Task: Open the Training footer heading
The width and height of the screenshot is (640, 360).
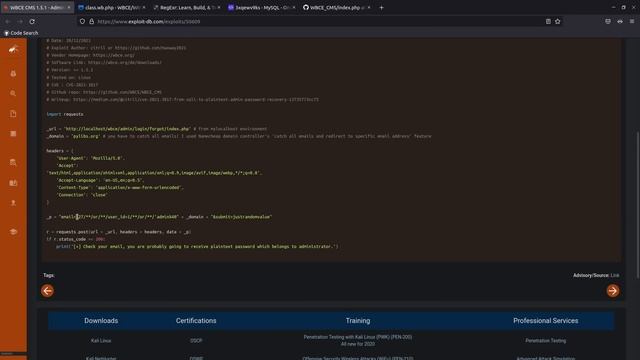Action: [x=358, y=321]
